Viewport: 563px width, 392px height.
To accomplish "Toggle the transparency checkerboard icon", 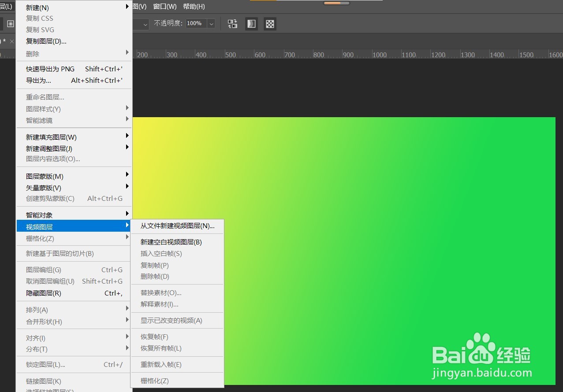I will click(270, 24).
